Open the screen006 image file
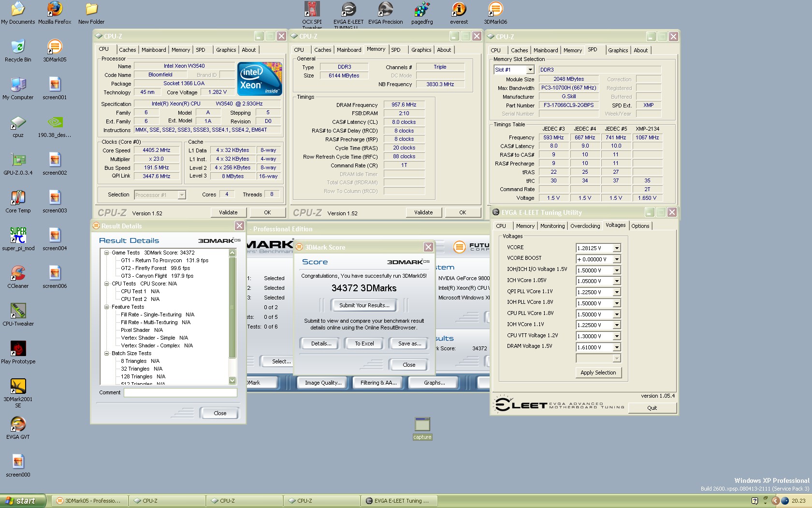The height and width of the screenshot is (508, 812). pyautogui.click(x=55, y=277)
